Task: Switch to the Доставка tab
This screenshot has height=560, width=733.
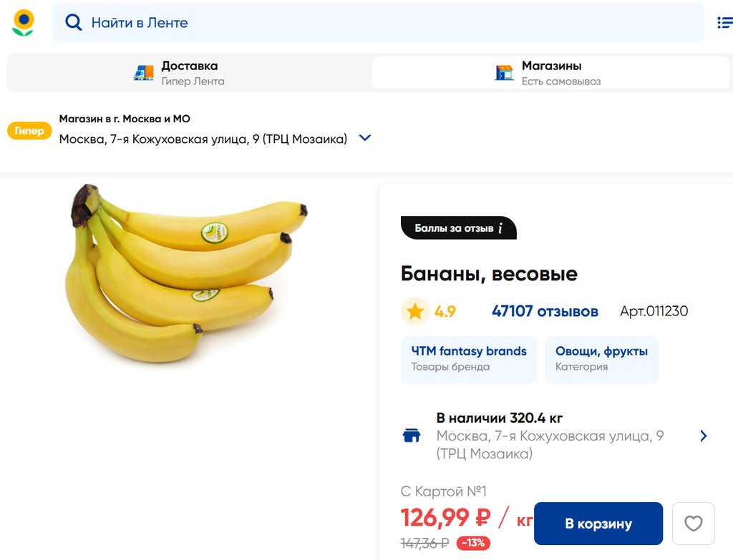Action: [189, 73]
